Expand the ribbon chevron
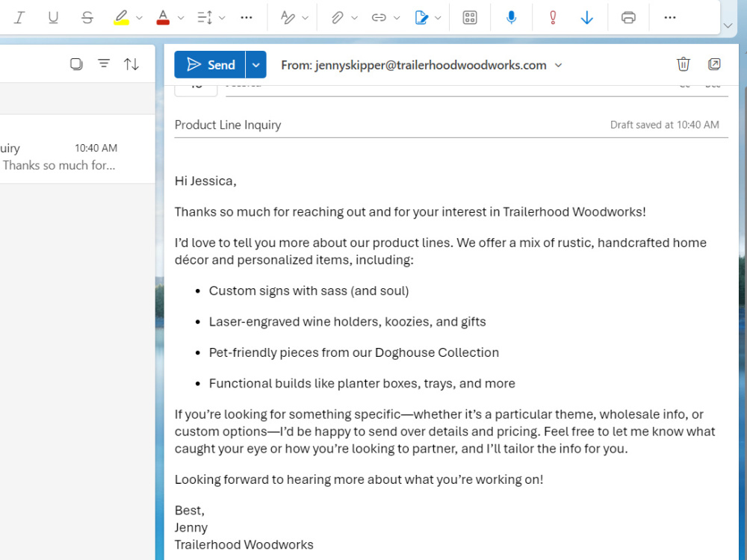 728,25
